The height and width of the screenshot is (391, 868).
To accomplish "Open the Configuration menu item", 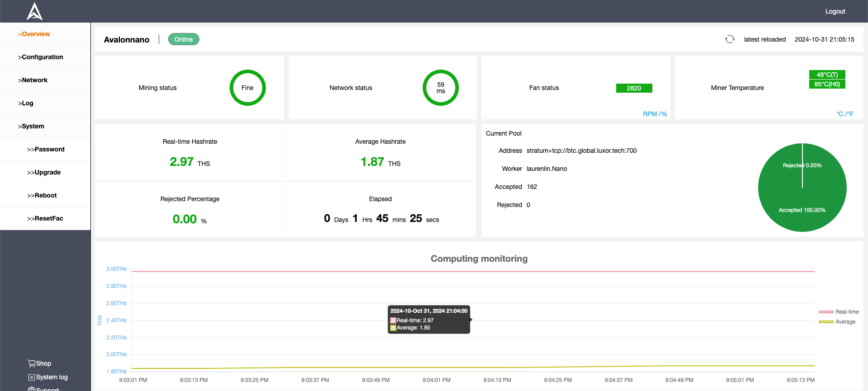I will point(45,57).
